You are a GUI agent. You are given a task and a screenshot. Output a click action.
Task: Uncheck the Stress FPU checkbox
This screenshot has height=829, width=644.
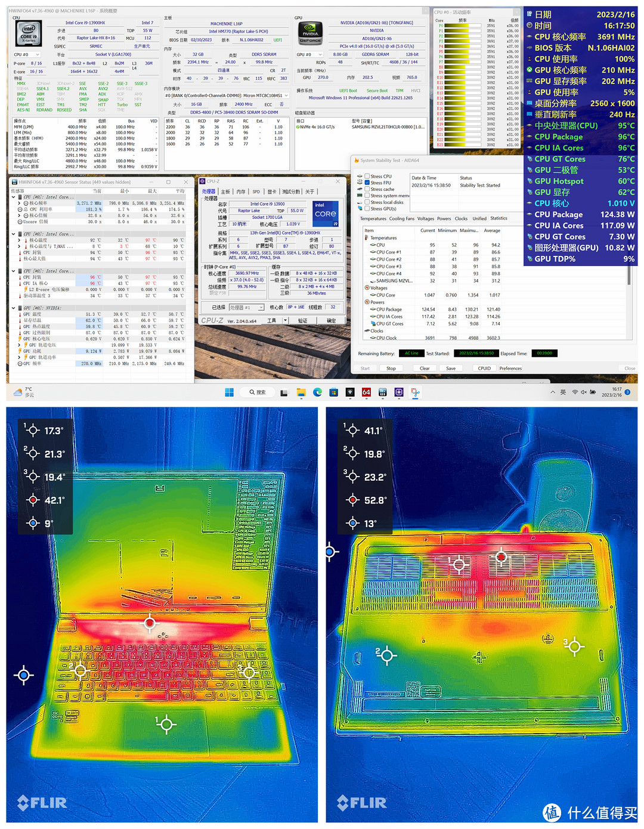coord(367,183)
